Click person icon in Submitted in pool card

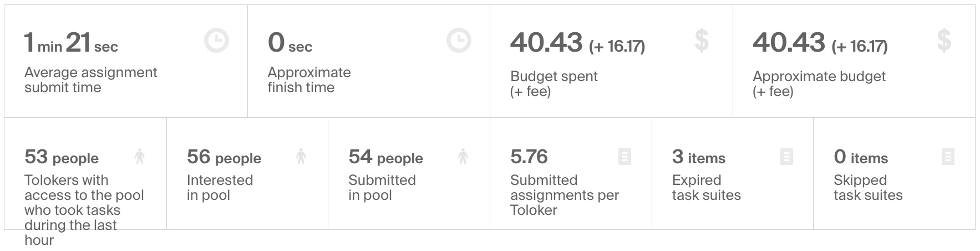(x=463, y=157)
